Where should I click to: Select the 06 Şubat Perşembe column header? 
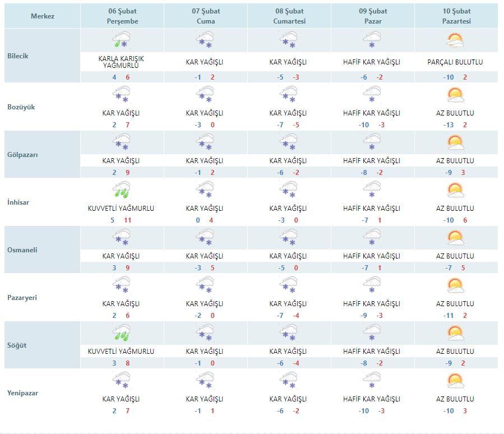[122, 16]
